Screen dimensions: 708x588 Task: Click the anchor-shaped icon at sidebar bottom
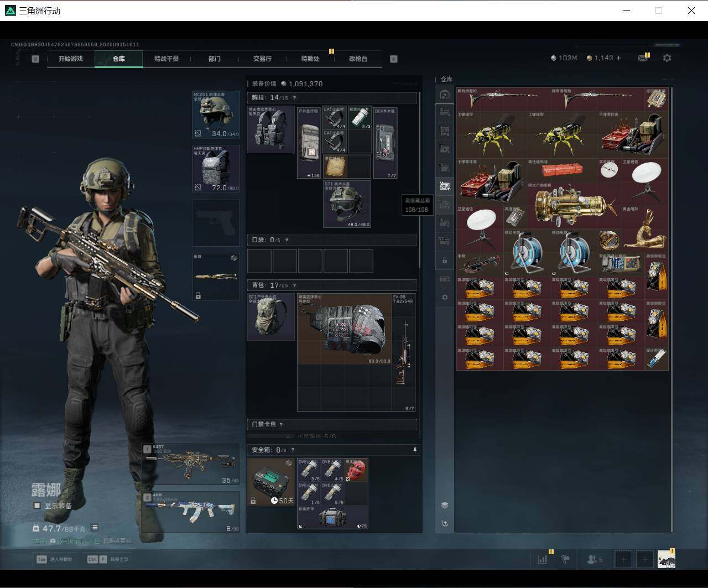445,524
